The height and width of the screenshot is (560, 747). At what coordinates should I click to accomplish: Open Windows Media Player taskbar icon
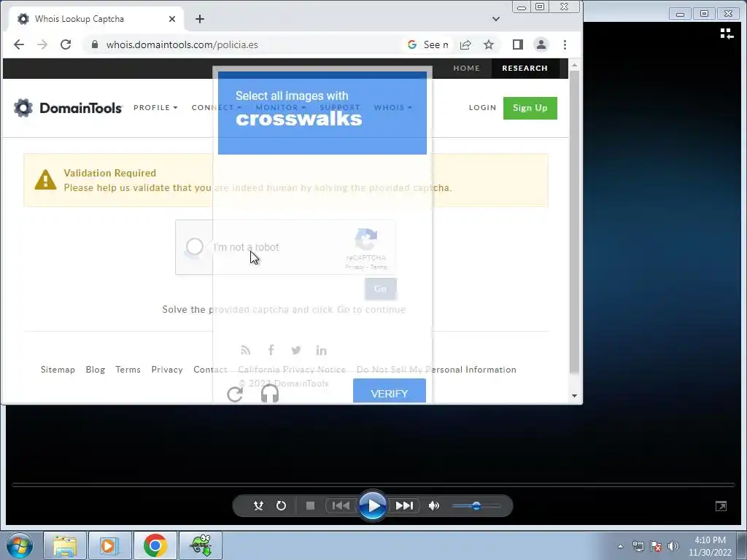pos(109,545)
